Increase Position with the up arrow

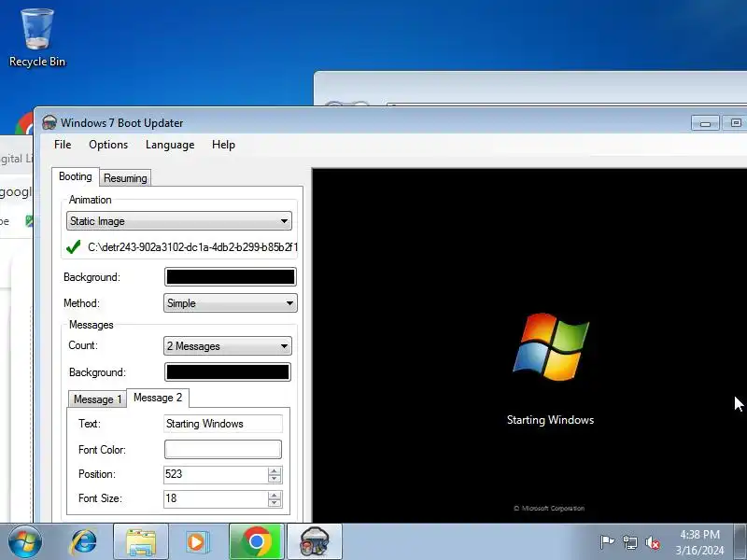275,470
